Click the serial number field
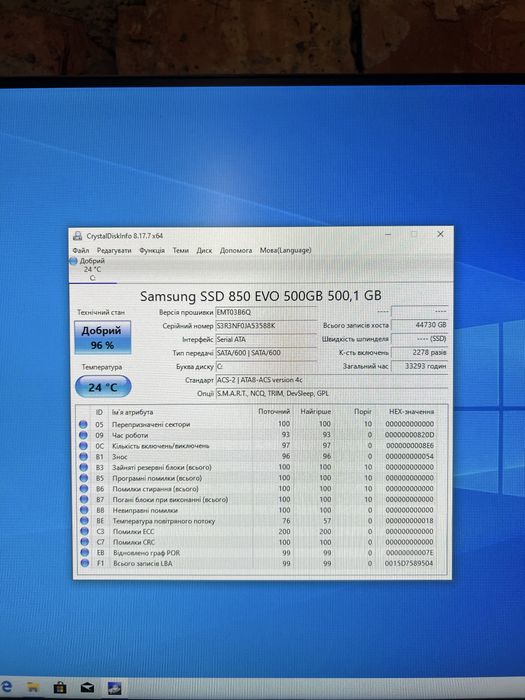 266,326
